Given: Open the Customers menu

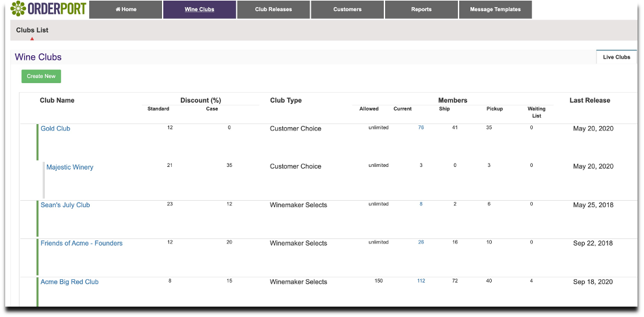Looking at the screenshot, I should [347, 10].
